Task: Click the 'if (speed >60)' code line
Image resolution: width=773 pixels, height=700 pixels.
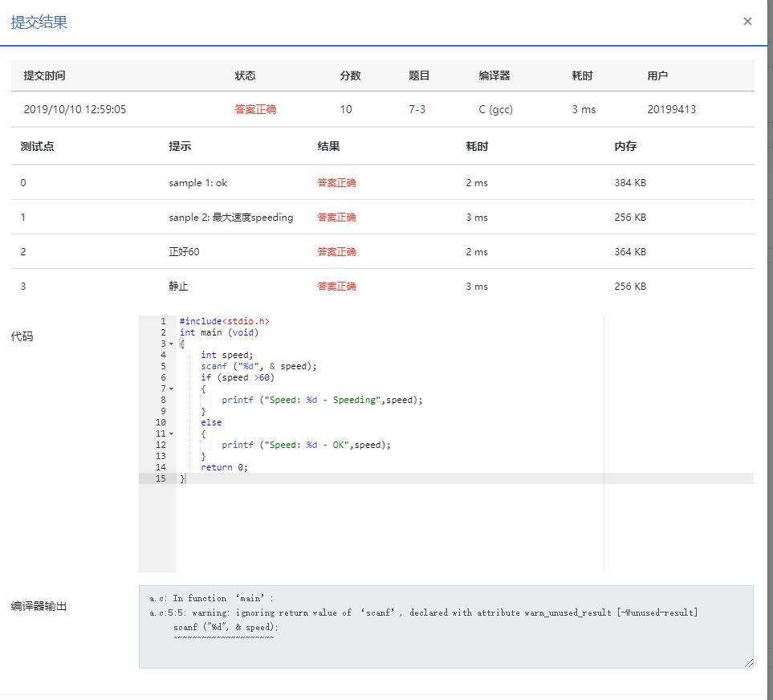Action: pyautogui.click(x=237, y=377)
